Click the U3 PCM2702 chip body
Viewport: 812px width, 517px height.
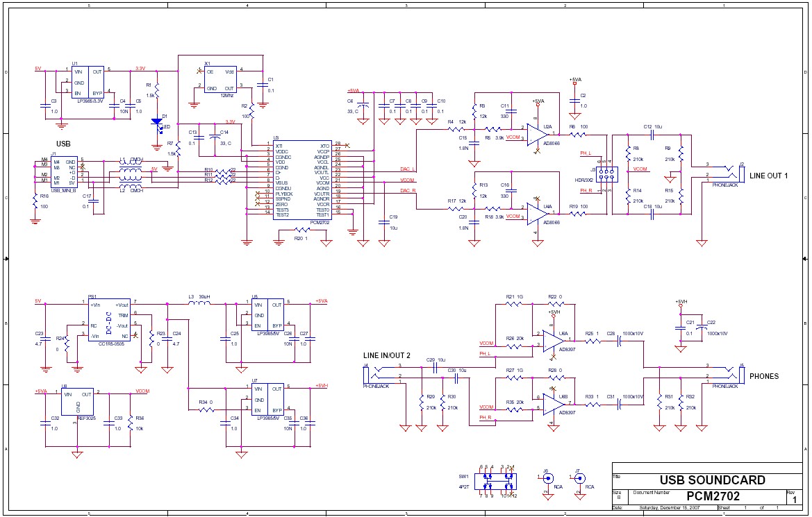tap(302, 180)
